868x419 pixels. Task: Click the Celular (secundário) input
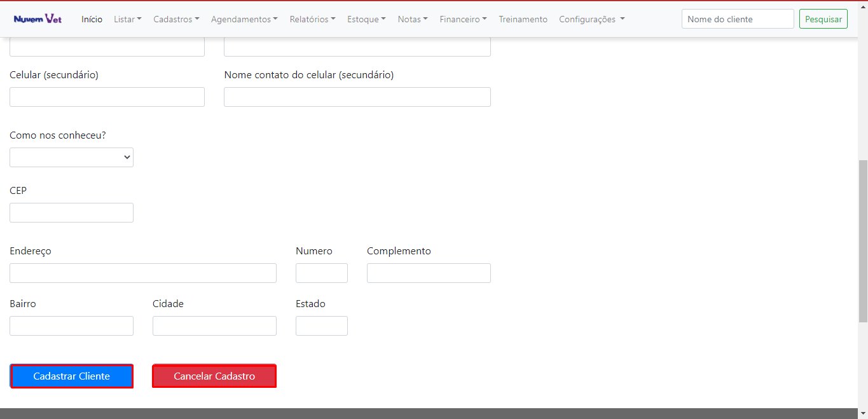coord(107,97)
